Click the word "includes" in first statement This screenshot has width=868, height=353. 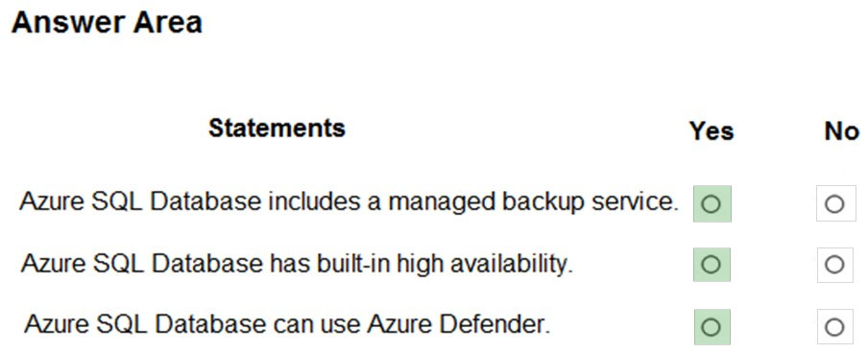tap(312, 202)
